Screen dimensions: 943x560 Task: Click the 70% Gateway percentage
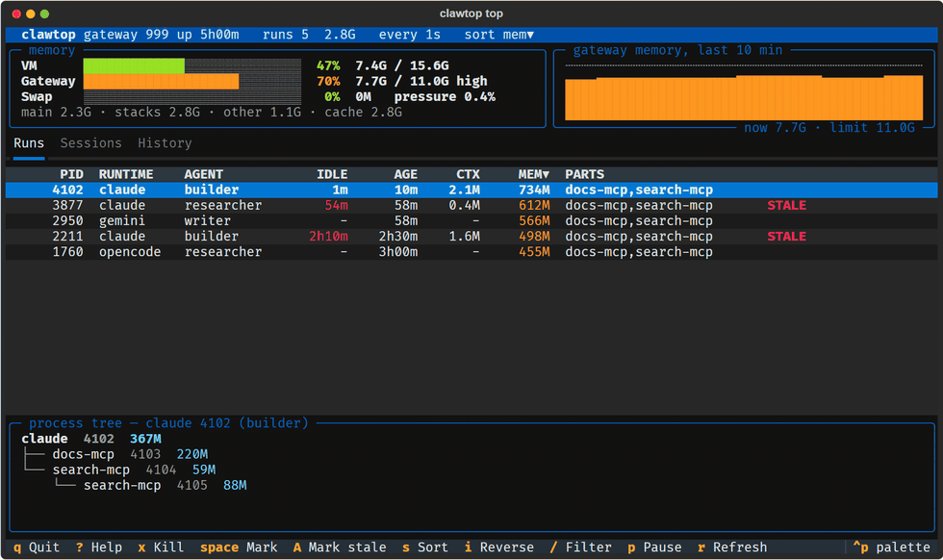click(x=328, y=81)
